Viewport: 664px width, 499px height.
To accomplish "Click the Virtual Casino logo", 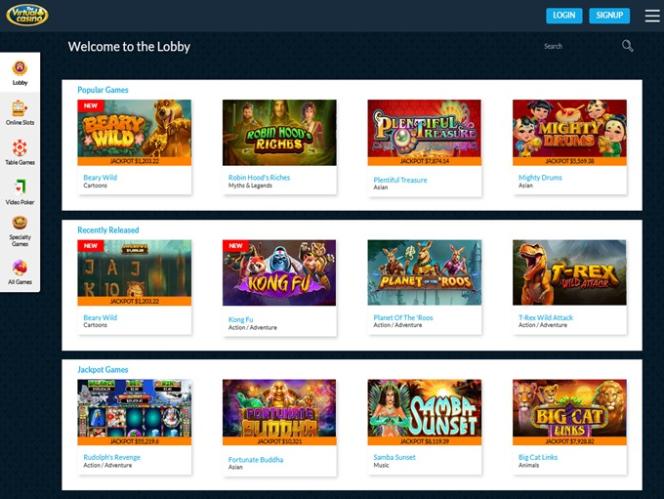I will 28,15.
